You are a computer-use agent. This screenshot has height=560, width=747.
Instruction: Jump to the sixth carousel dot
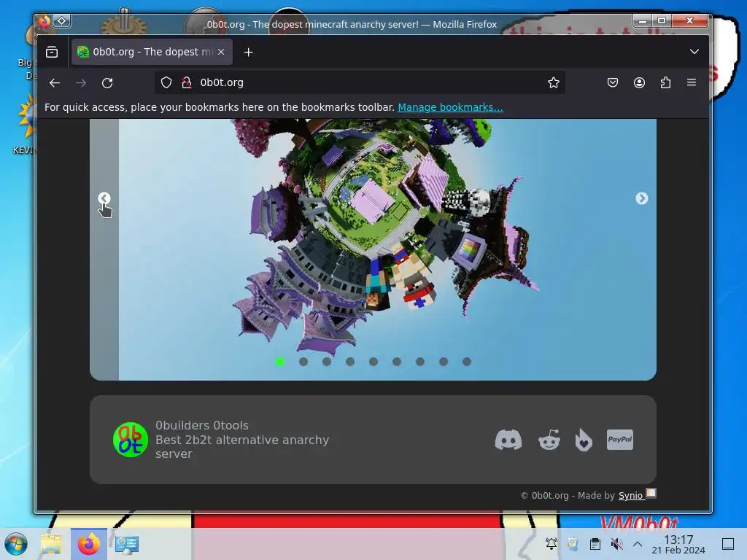coord(397,362)
